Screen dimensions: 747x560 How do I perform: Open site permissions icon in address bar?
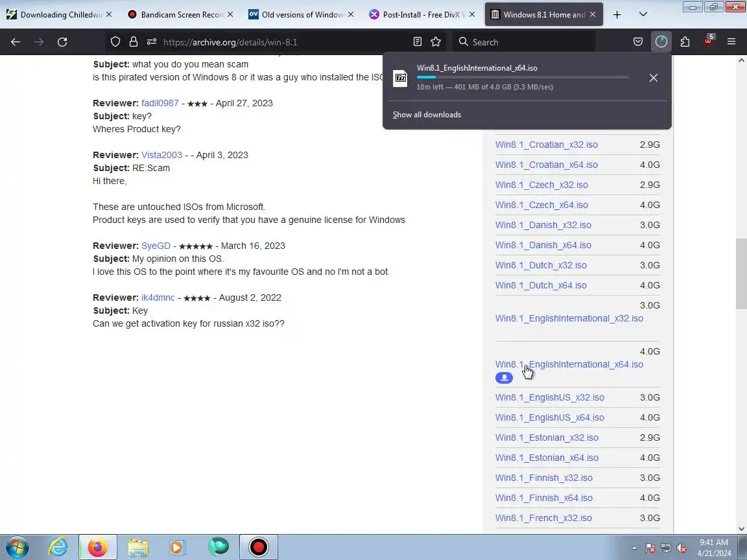(x=152, y=42)
